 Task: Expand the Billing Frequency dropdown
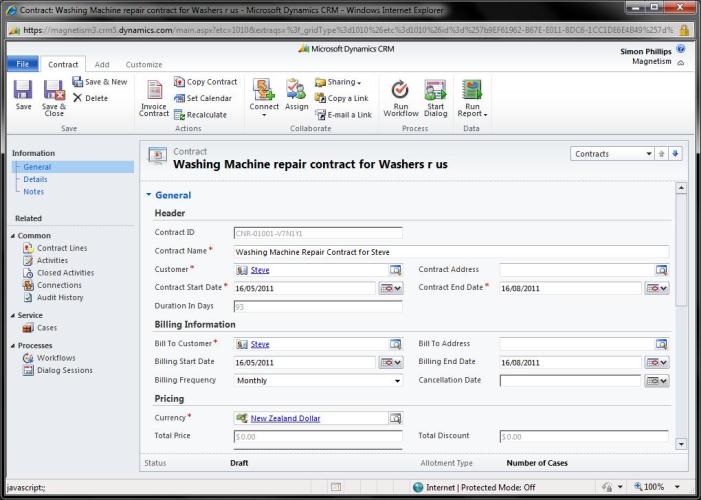[397, 381]
